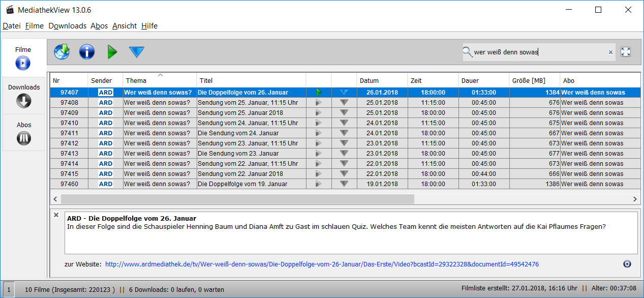Switch to the Downloads tab in sidebar
The width and height of the screenshot is (644, 298).
click(23, 96)
